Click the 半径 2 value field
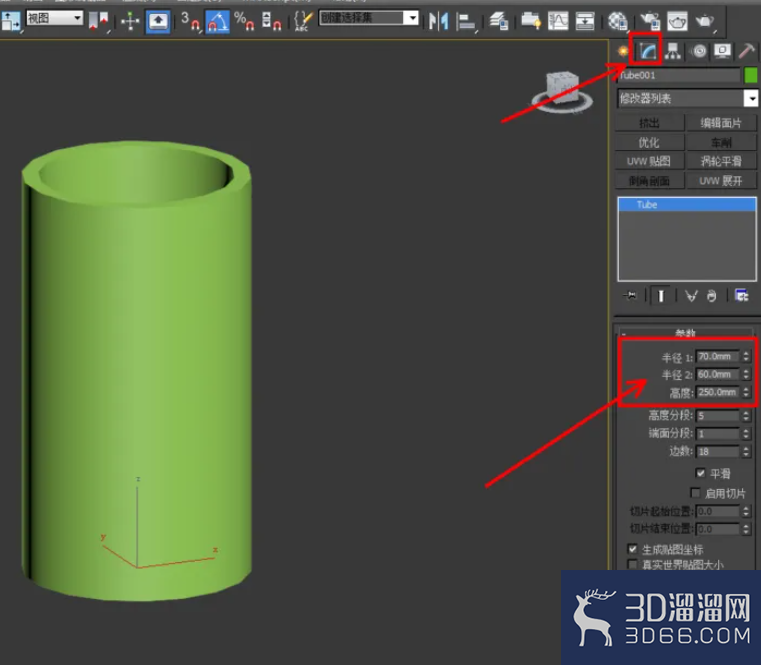Image resolution: width=761 pixels, height=665 pixels. pos(718,374)
